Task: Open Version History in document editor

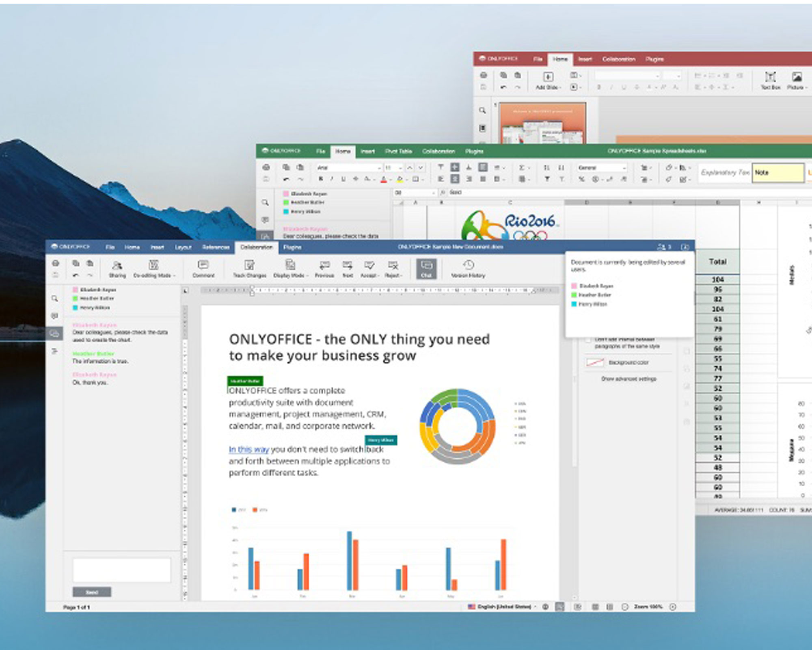Action: [468, 269]
